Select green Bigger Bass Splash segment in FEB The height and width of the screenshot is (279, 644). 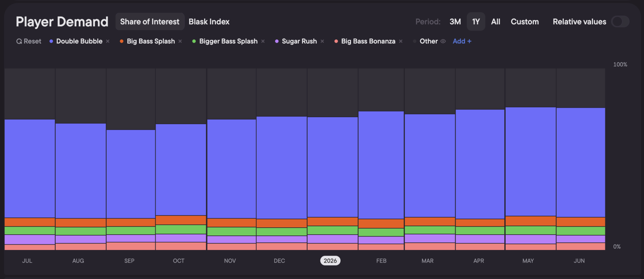381,232
